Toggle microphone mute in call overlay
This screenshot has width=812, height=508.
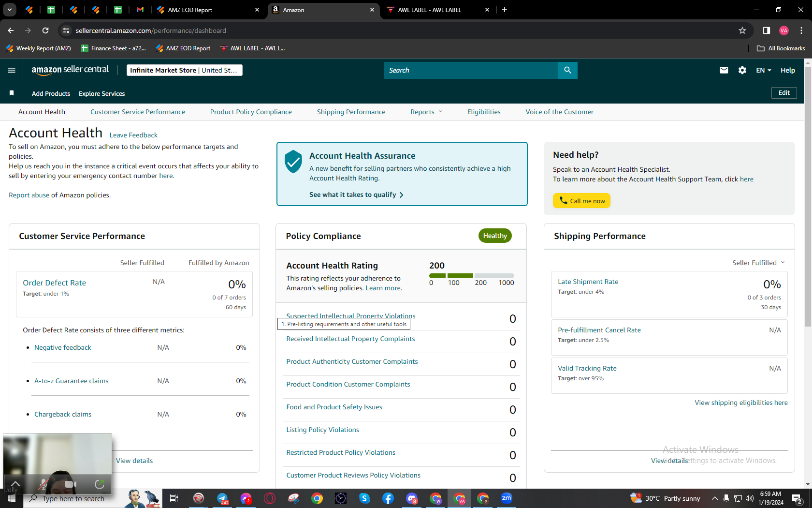[43, 484]
